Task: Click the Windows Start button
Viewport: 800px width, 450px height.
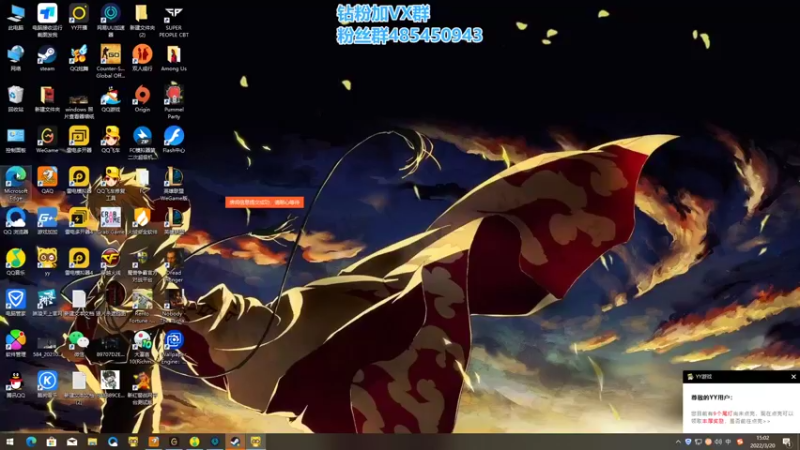Action: tap(10, 441)
